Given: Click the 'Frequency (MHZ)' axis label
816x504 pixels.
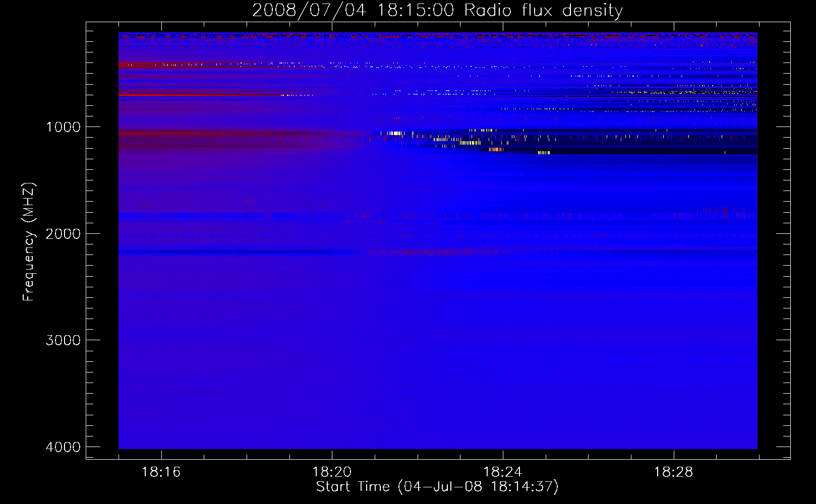Looking at the screenshot, I should (x=29, y=242).
